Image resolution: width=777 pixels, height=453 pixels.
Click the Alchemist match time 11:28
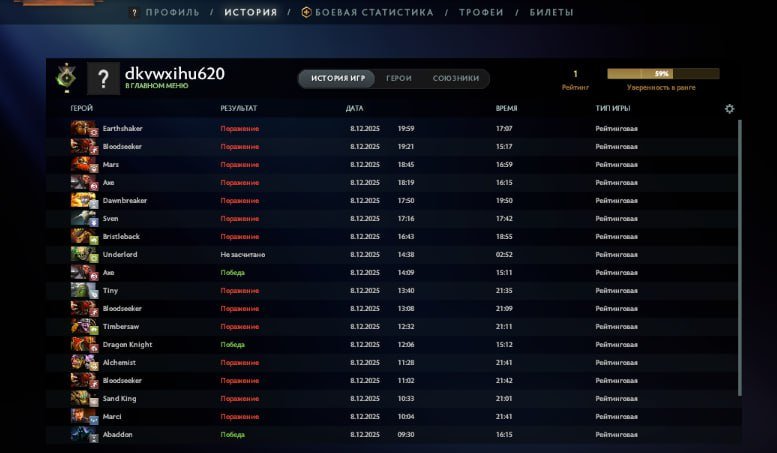[406, 362]
